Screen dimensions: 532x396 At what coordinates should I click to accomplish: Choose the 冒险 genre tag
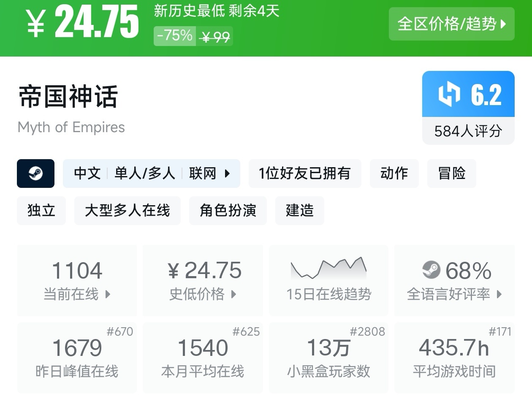pyautogui.click(x=452, y=174)
